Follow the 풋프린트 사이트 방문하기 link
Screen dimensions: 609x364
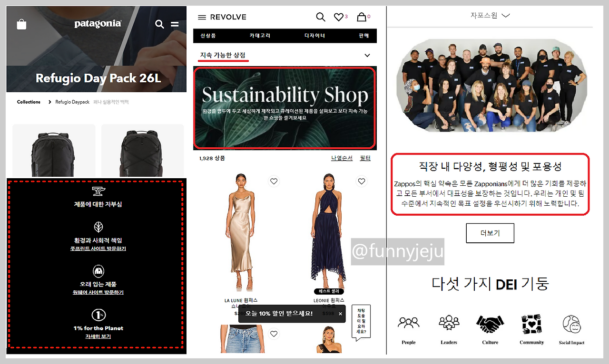tap(98, 249)
